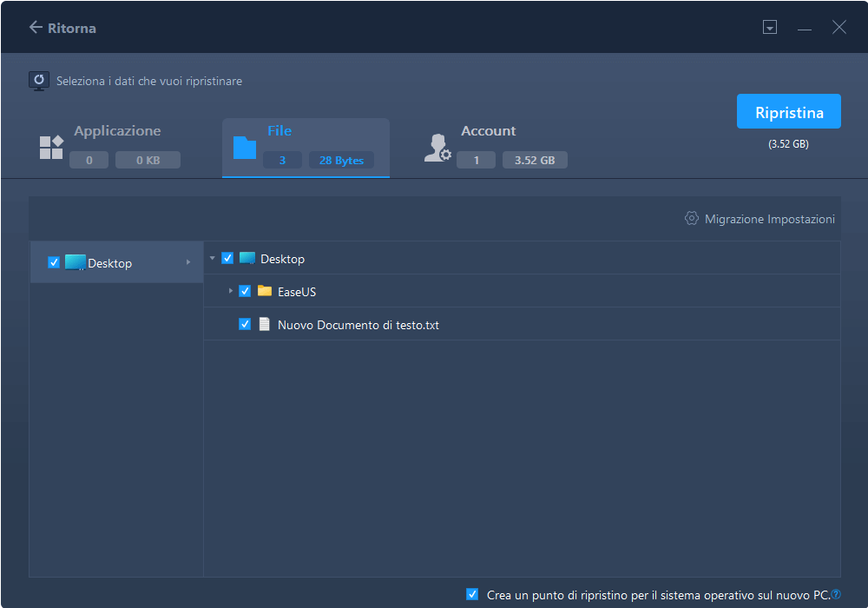The image size is (868, 608).
Task: Click the 28 Bytes file size badge
Action: click(341, 160)
